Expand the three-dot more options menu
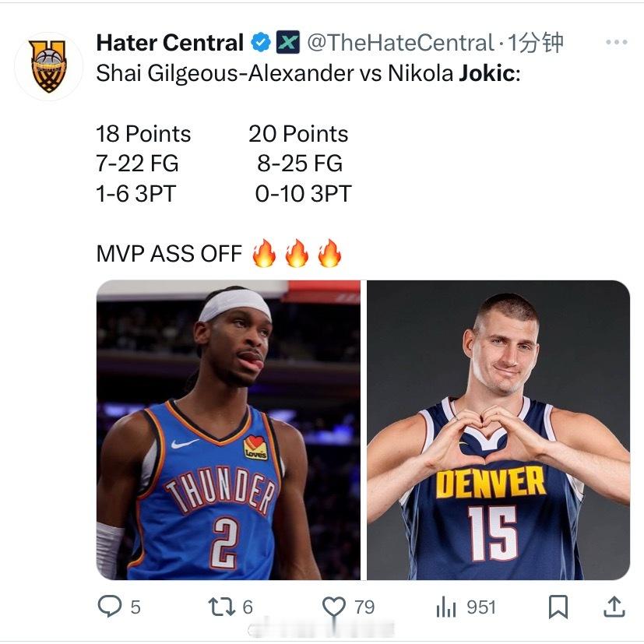The image size is (644, 644). click(617, 42)
